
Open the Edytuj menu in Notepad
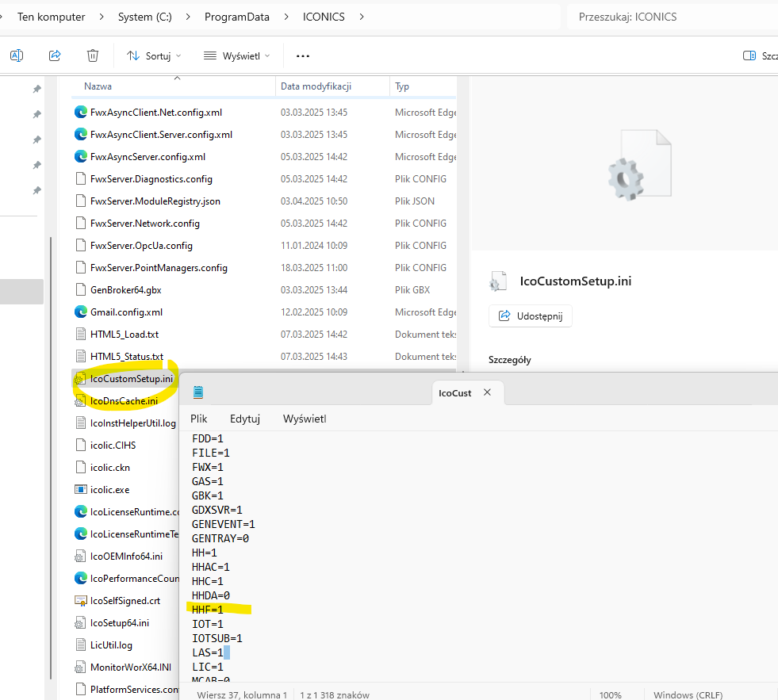pyautogui.click(x=245, y=419)
